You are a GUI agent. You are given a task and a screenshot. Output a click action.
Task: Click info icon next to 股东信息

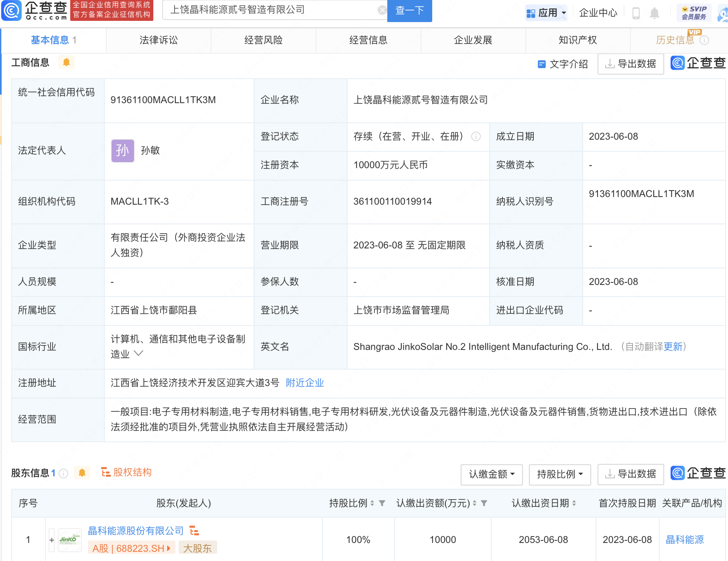[63, 474]
